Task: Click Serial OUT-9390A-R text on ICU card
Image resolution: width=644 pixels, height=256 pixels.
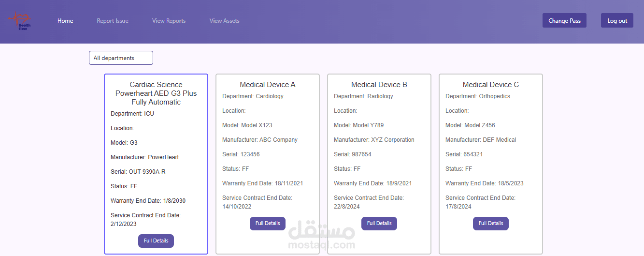Action: click(138, 172)
